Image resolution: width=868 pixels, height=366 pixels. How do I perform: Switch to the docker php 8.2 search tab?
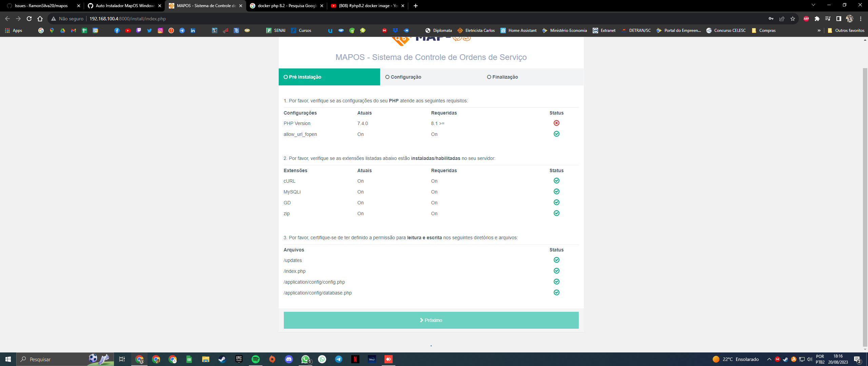(x=285, y=6)
